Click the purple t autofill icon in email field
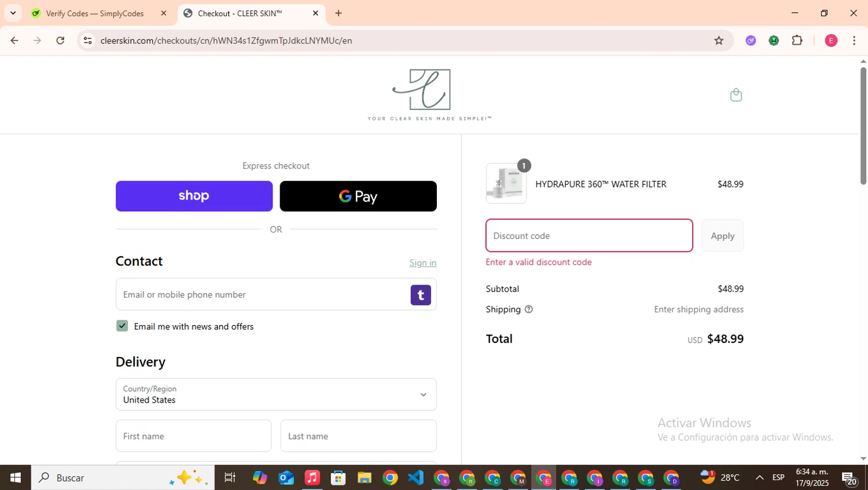This screenshot has height=490, width=868. tap(421, 295)
